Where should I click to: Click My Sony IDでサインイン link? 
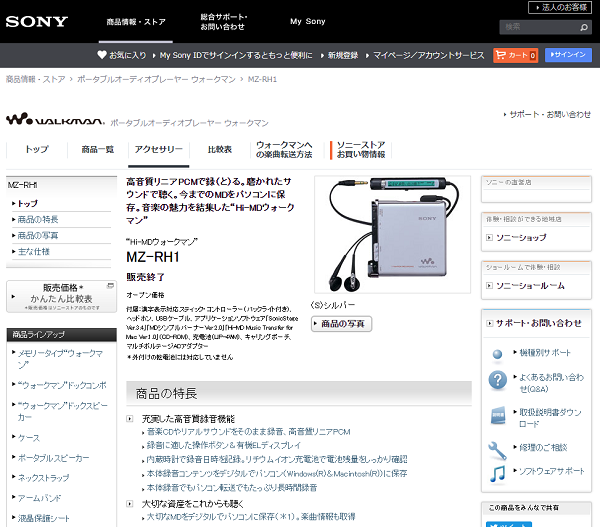coord(236,55)
